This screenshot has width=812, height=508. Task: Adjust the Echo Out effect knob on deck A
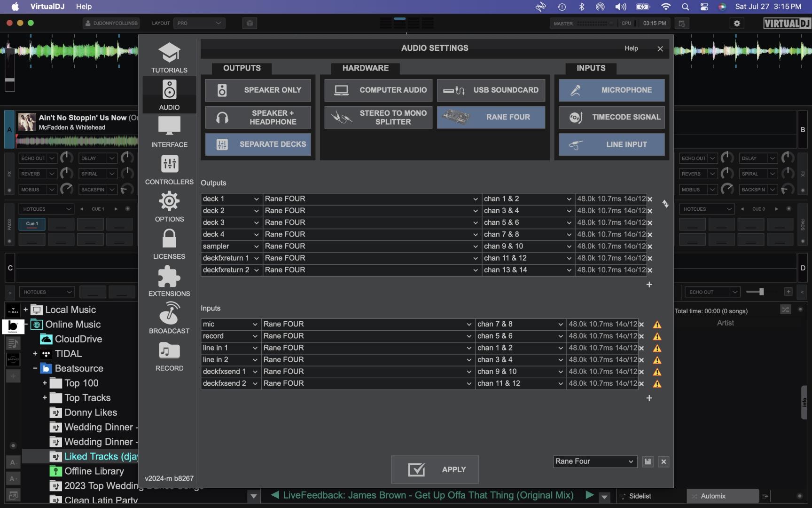pos(67,158)
